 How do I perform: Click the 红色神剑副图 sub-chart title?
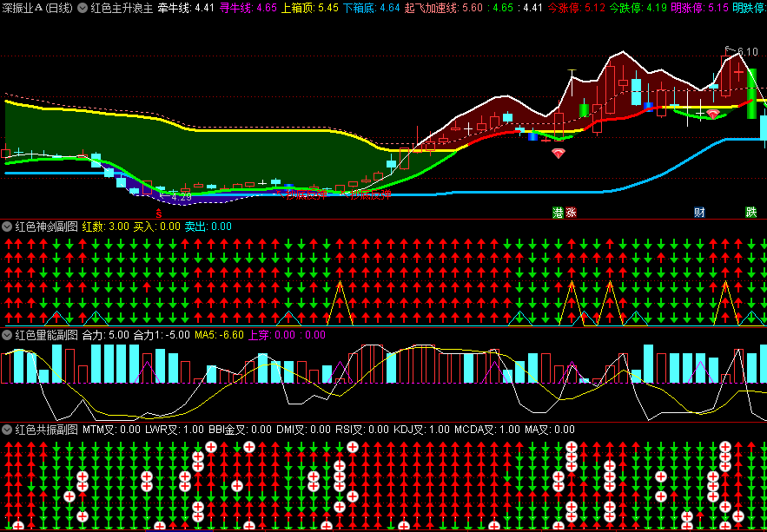pyautogui.click(x=46, y=227)
